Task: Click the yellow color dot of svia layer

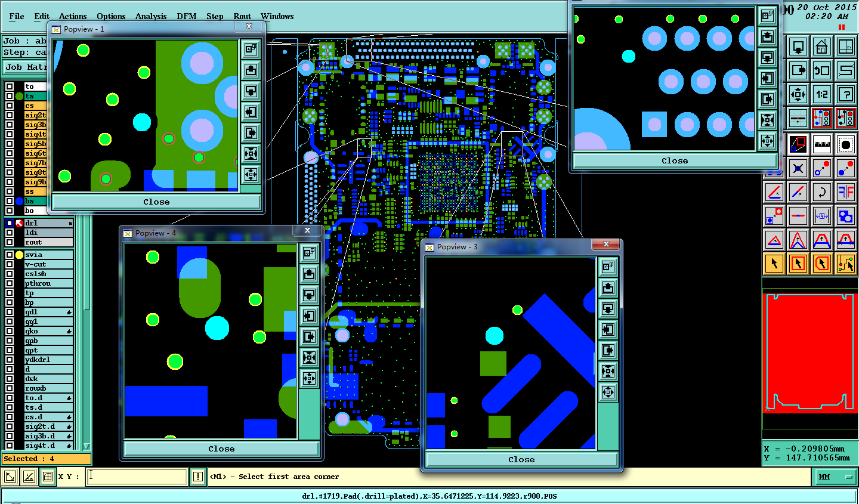Action: [19, 255]
